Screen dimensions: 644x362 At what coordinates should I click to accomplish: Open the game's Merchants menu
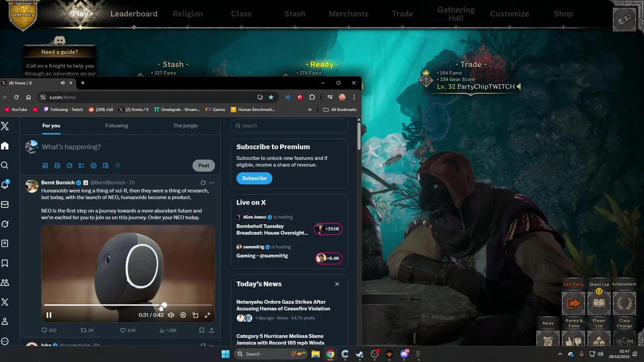pos(349,14)
